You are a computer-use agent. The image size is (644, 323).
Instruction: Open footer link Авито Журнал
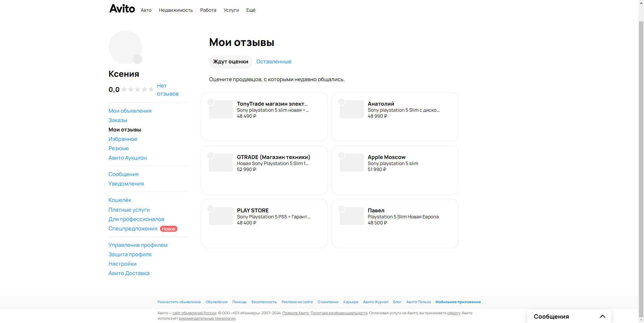point(376,302)
